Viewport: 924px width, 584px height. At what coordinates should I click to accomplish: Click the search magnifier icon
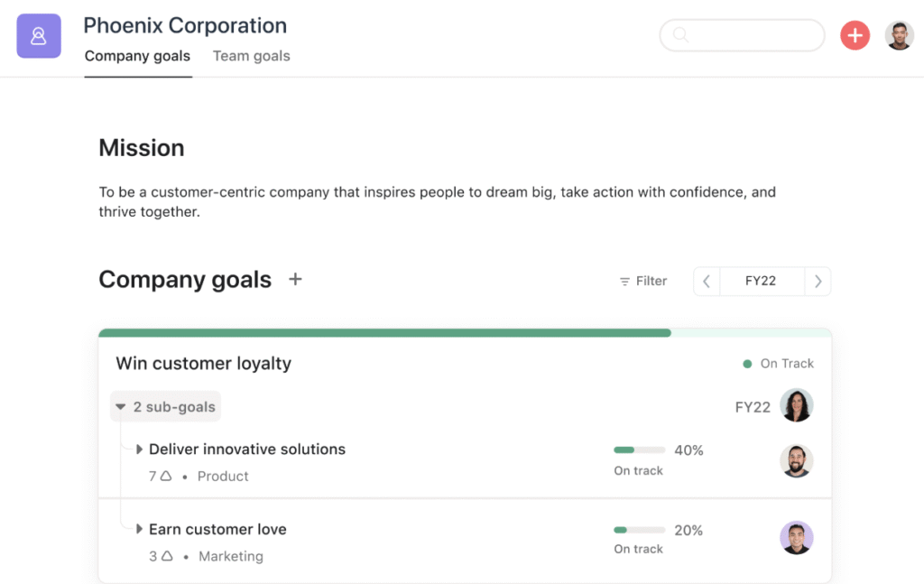click(680, 35)
